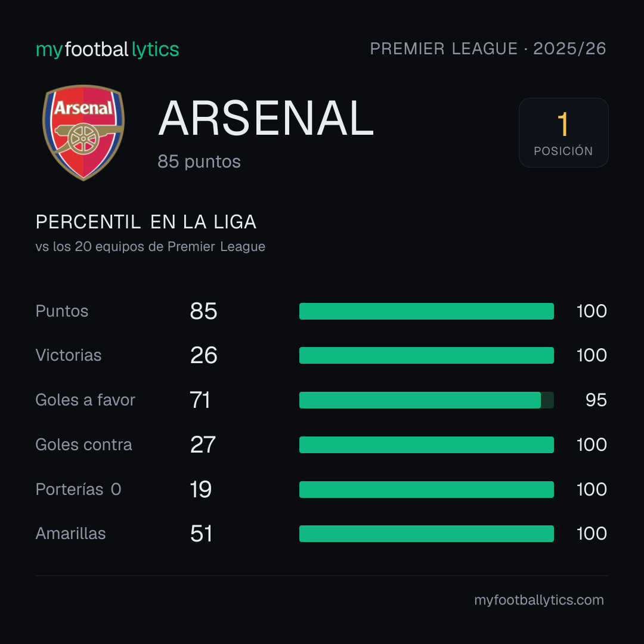The image size is (644, 644).
Task: Click the Arsenal club crest
Action: [83, 132]
